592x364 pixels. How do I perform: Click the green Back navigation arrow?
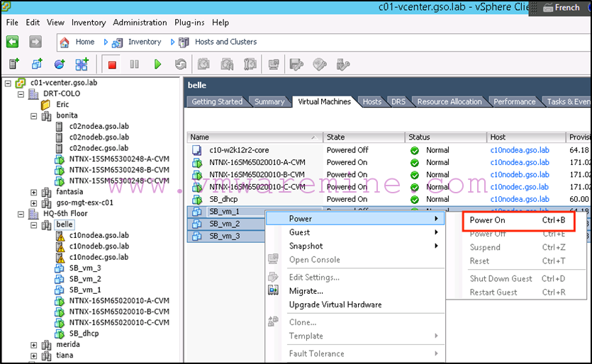(x=13, y=42)
